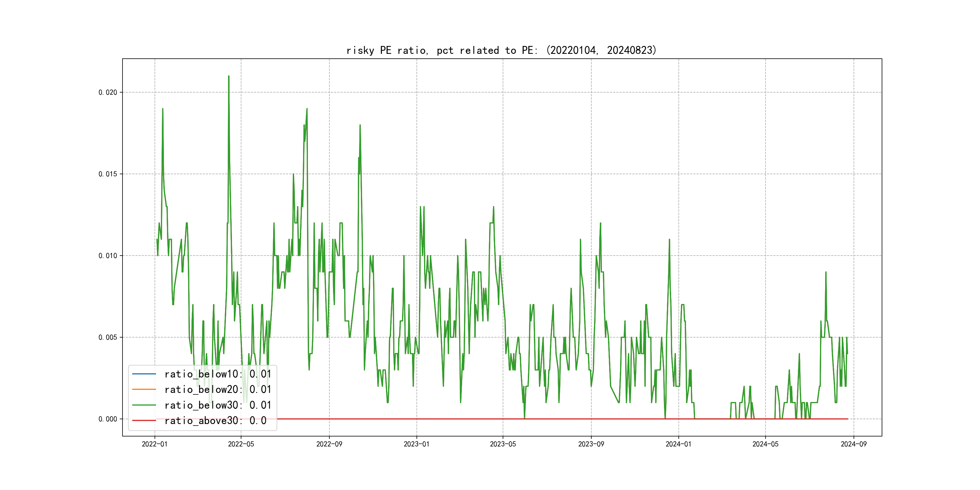Click the 0.010 y-axis tick label

tap(108, 256)
